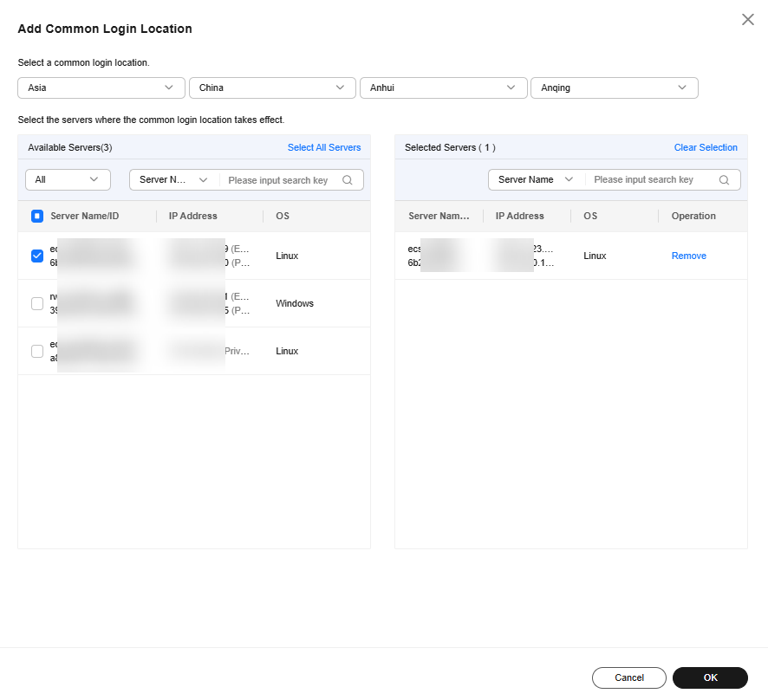Close the Add Common Login Location dialog
The height and width of the screenshot is (700, 768).
[747, 19]
